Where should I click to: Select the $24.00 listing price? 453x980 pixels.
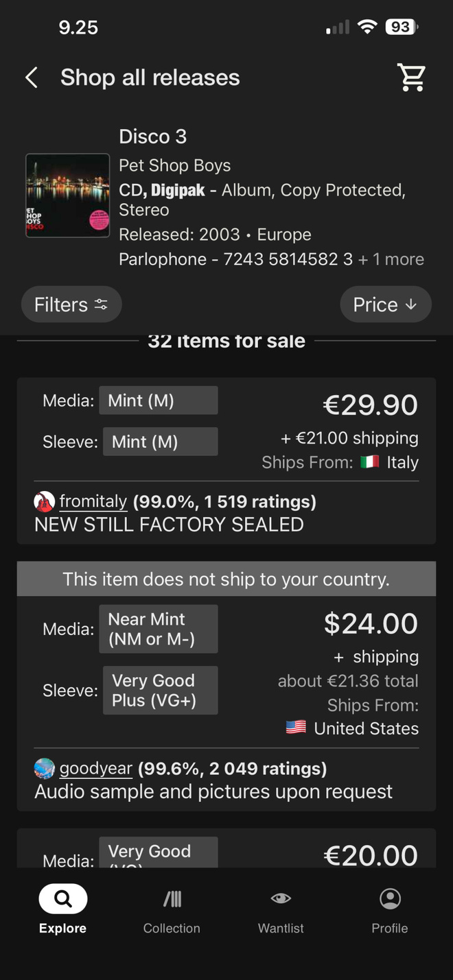tap(371, 623)
